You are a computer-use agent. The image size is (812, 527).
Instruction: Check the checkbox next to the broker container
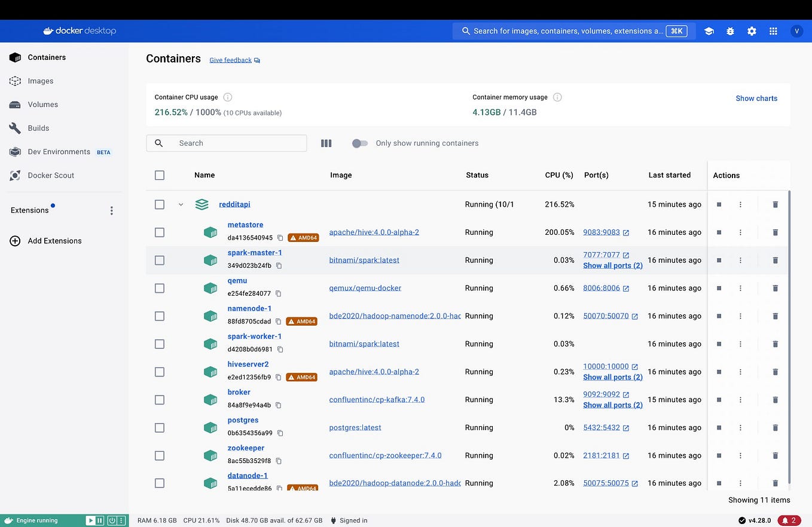[x=160, y=400]
